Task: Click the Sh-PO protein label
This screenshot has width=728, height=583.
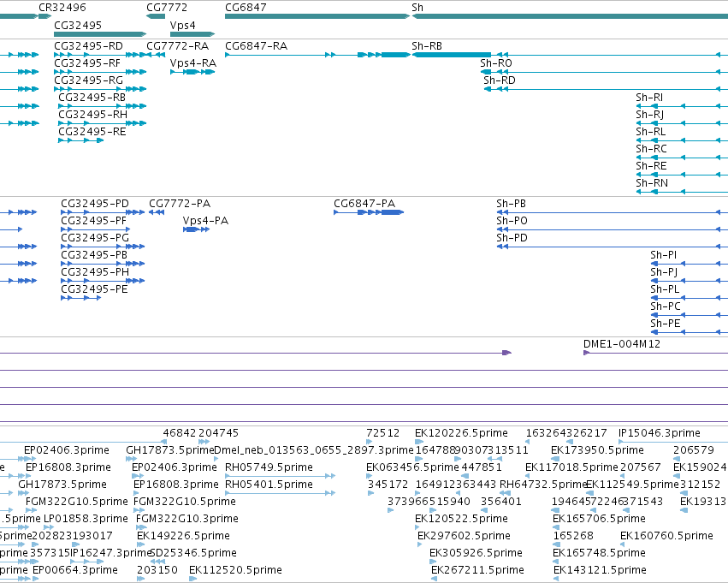Action: pyautogui.click(x=512, y=221)
